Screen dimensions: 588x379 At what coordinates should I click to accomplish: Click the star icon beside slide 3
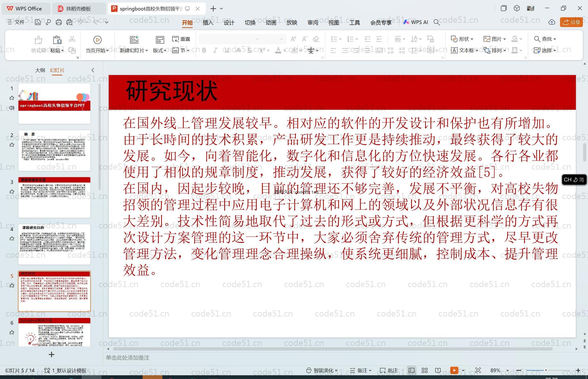[x=12, y=191]
